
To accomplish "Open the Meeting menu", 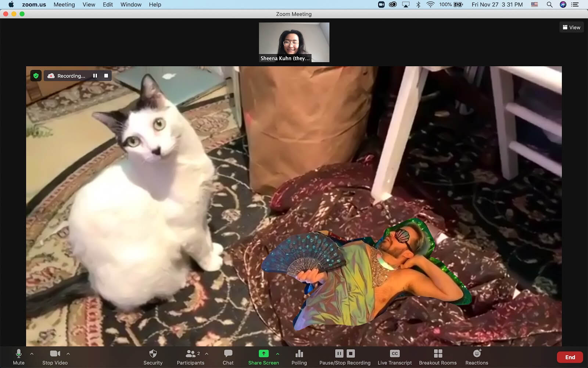I will tap(64, 4).
